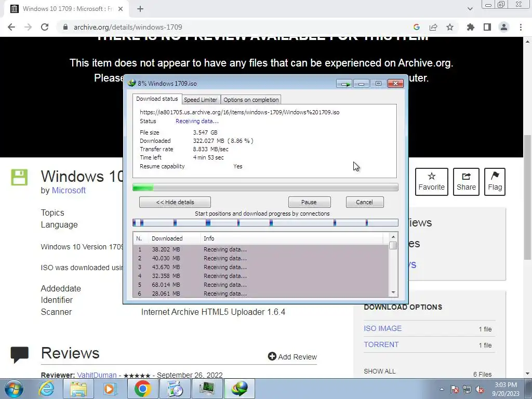Open the monitor utility icon on the taskbar
Viewport: 532px width, 399px height.
click(207, 389)
